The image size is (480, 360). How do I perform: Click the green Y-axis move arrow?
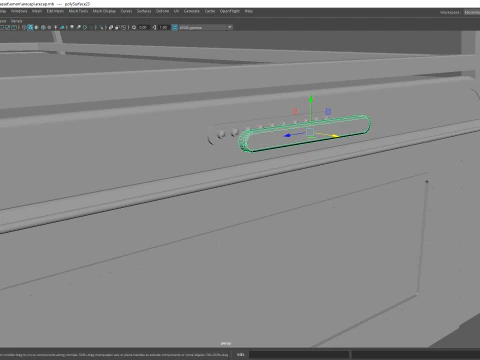point(311,99)
